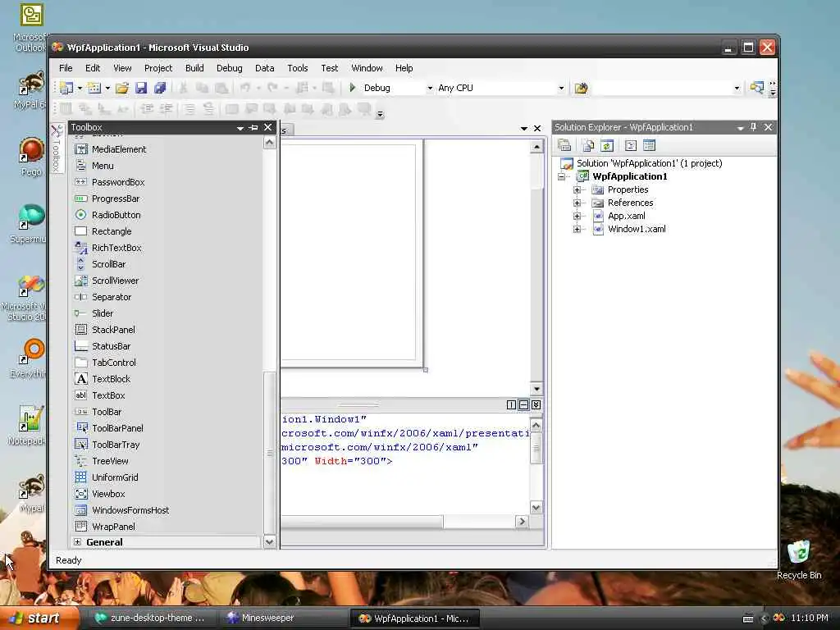Click XAML pane horizontal scroll right arrow
Image resolution: width=840 pixels, height=630 pixels.
point(522,521)
